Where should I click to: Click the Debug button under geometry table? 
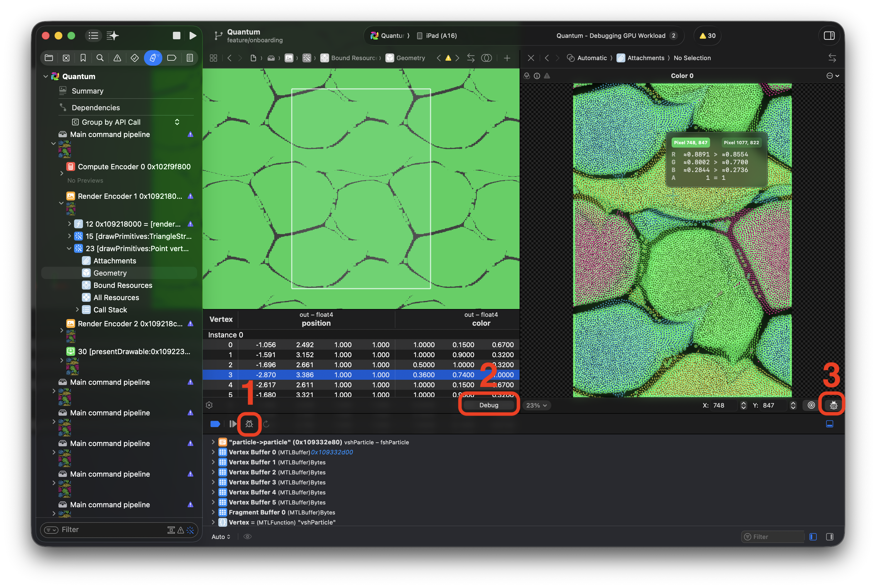pos(489,405)
